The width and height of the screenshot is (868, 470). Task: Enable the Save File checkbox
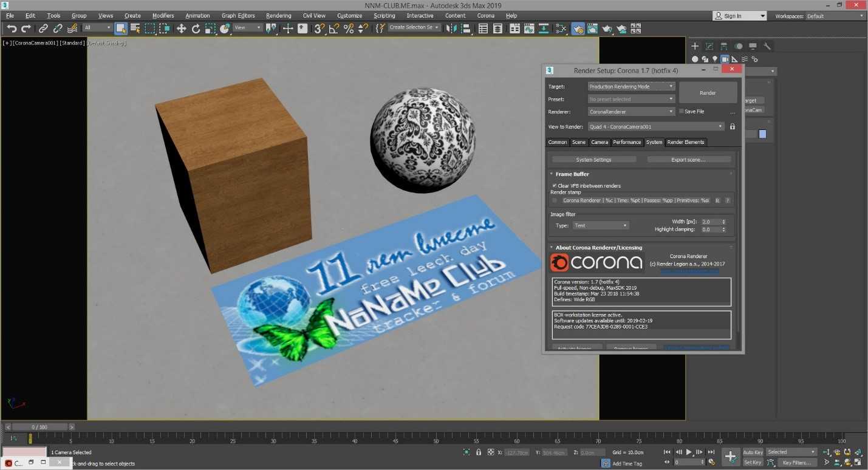point(682,112)
